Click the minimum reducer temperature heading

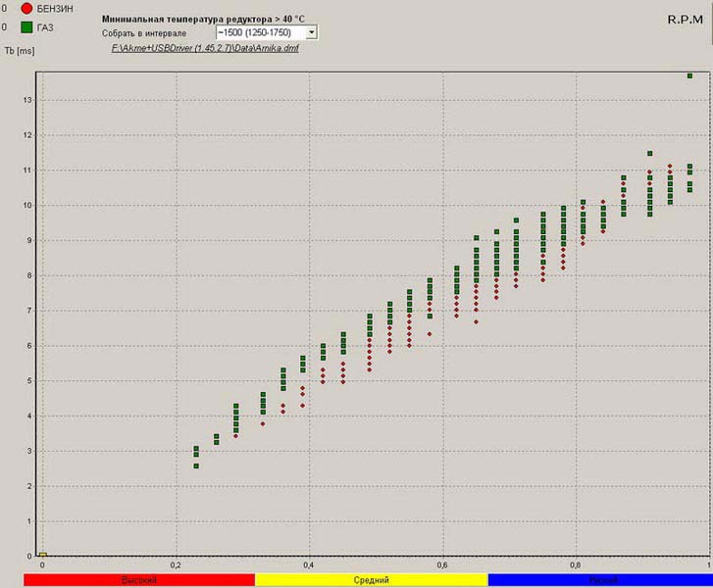click(190, 18)
